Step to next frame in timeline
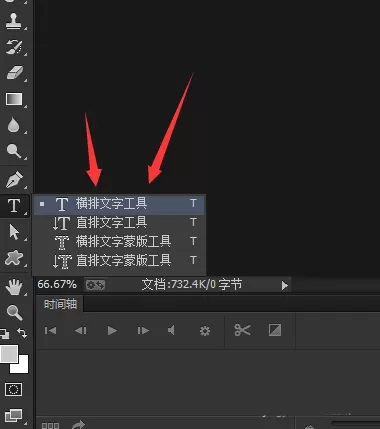 tap(143, 330)
